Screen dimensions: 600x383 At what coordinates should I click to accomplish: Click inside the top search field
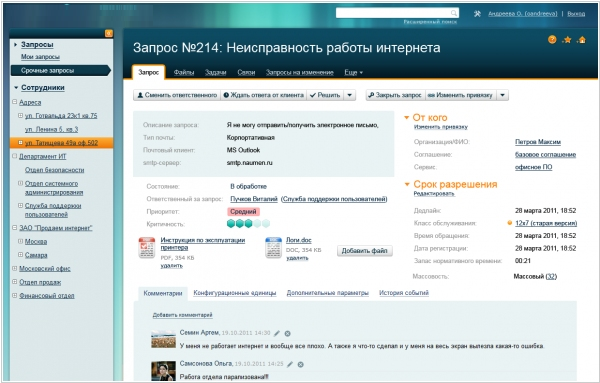click(393, 13)
